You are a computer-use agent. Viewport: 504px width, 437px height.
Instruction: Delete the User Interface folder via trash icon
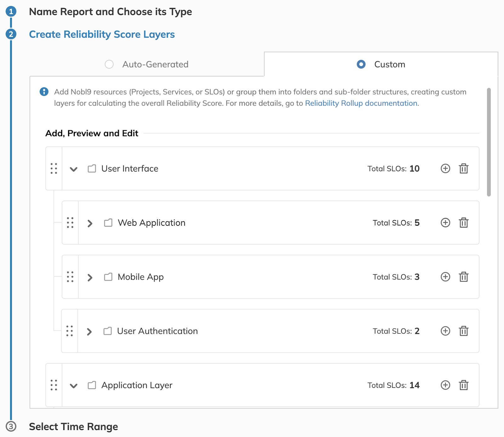463,168
